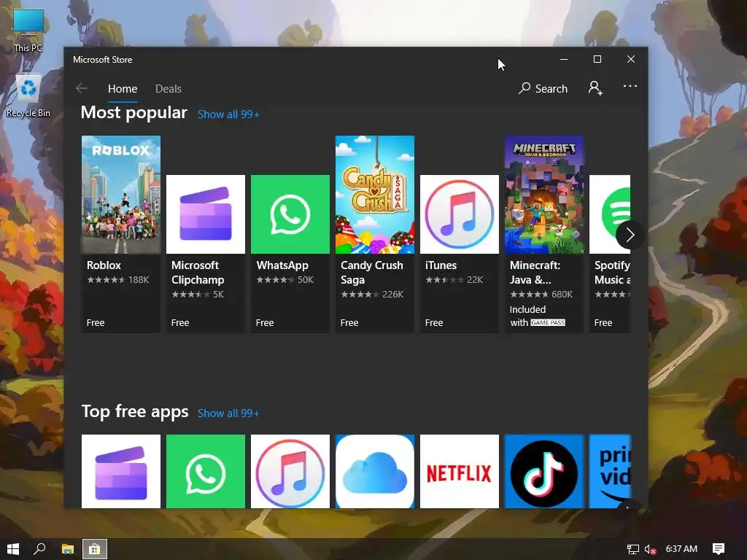
Task: Click the Microsoft Clipchamp title text
Action: coord(198,273)
